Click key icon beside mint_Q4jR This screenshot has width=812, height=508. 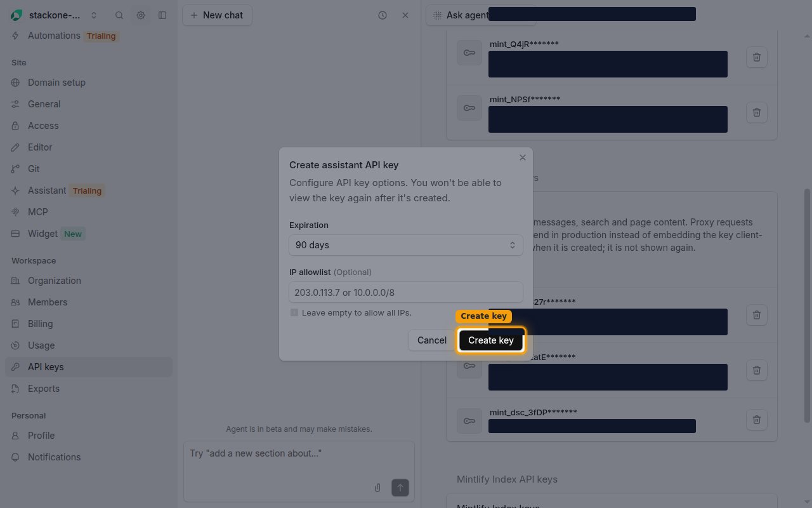(469, 53)
